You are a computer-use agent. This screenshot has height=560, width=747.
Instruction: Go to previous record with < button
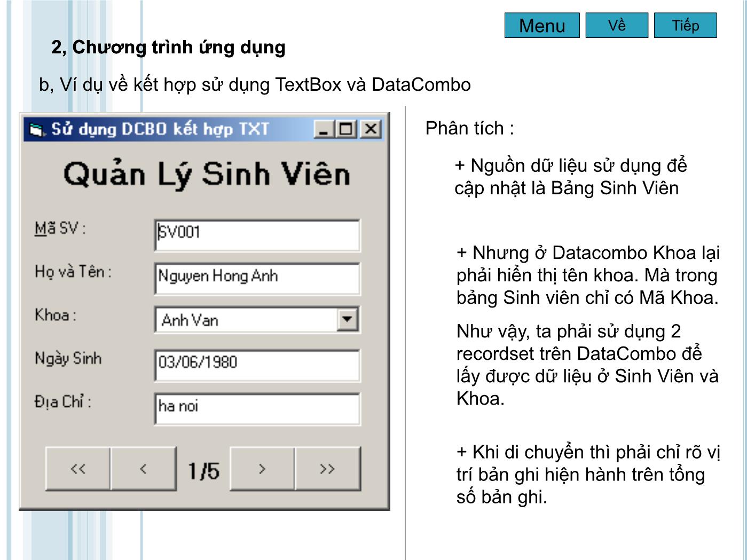(143, 469)
